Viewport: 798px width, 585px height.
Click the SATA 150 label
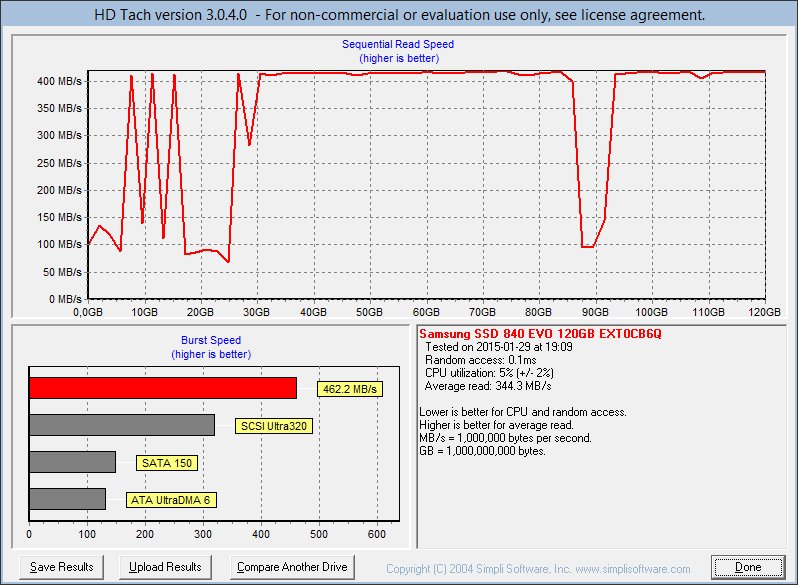coord(167,463)
